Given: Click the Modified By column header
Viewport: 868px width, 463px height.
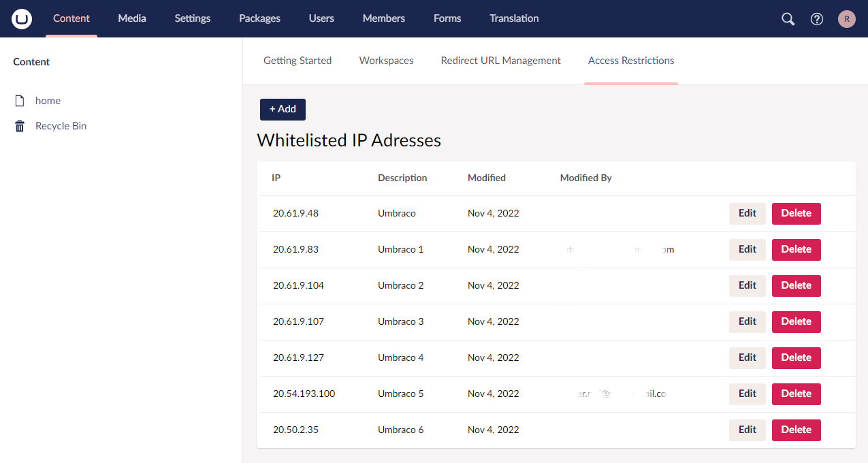Looking at the screenshot, I should pyautogui.click(x=585, y=178).
